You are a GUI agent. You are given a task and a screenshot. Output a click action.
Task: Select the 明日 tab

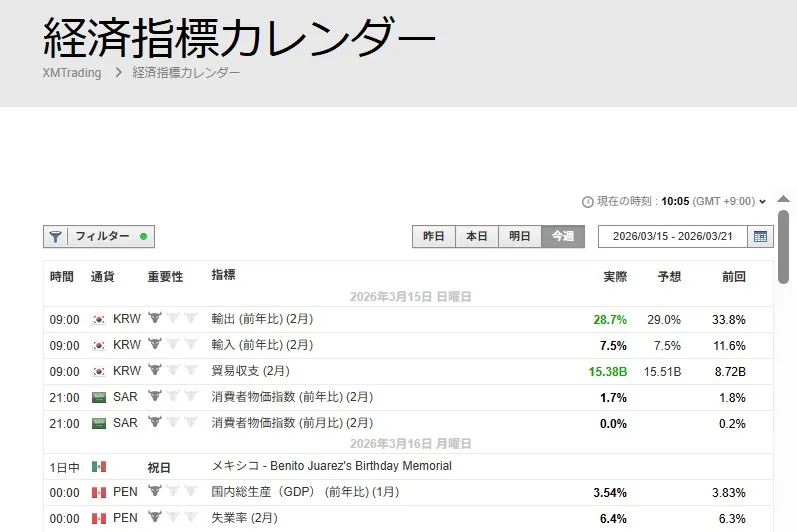coord(519,237)
